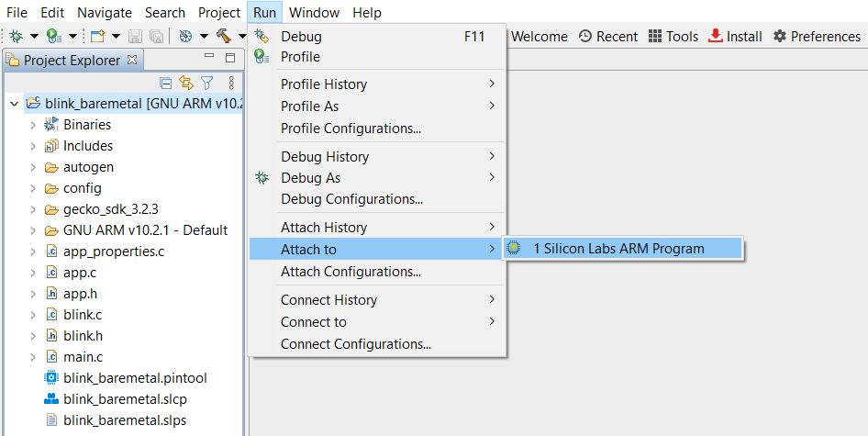Viewport: 868px width, 436px height.
Task: Click the New wizard icon in toolbar
Action: [x=97, y=37]
